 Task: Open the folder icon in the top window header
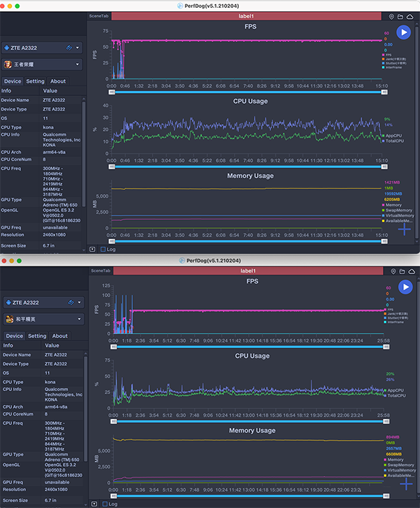[x=400, y=15]
